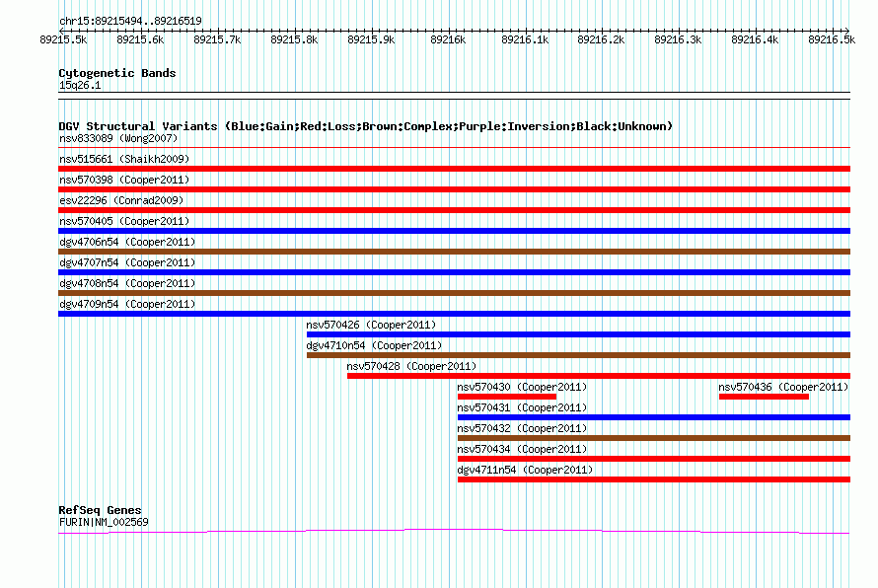Click the nsv570431 (Cooper2011) label
Image resolution: width=878 pixels, height=588 pixels.
(x=522, y=407)
